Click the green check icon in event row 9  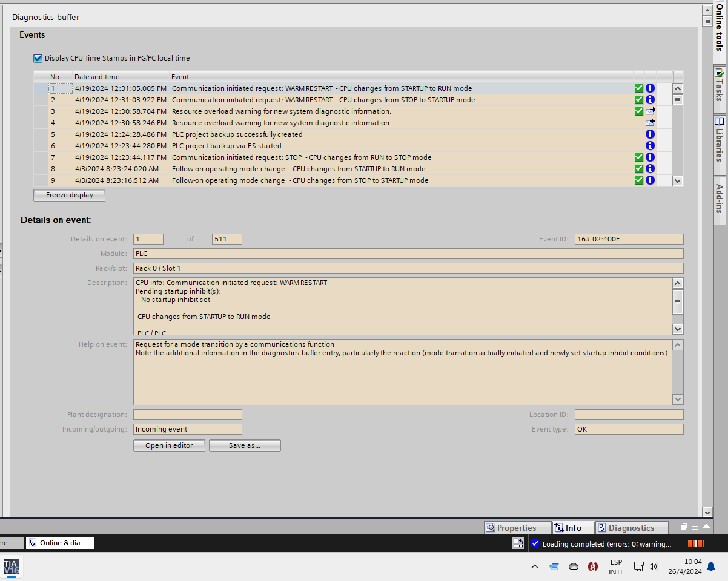tap(638, 180)
